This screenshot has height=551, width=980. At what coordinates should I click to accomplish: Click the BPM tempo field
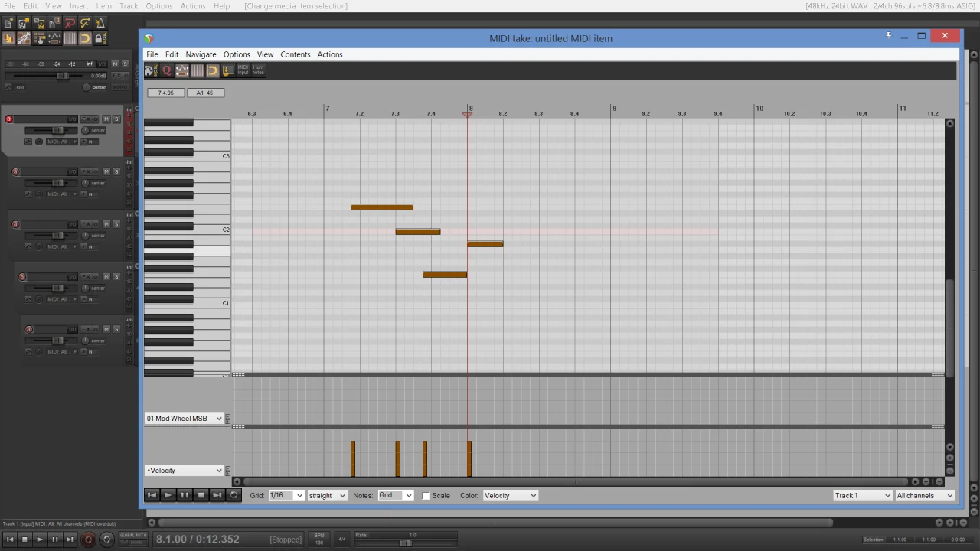pyautogui.click(x=319, y=540)
